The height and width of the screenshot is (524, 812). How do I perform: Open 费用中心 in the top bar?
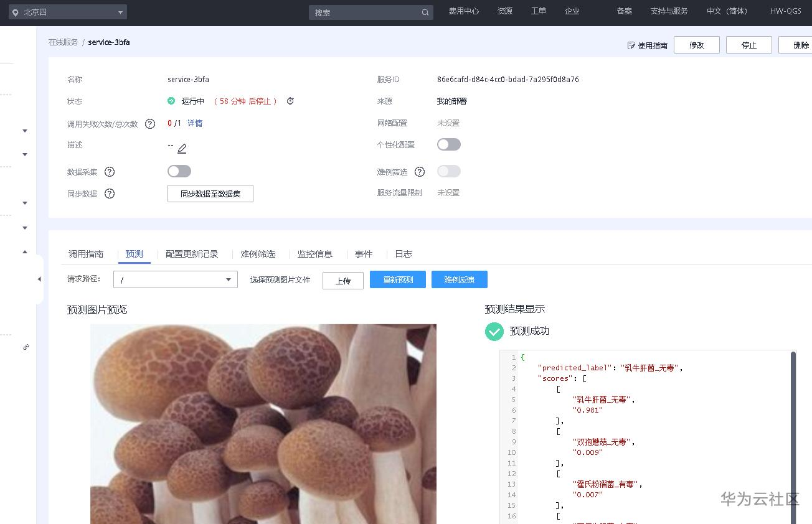pyautogui.click(x=464, y=11)
